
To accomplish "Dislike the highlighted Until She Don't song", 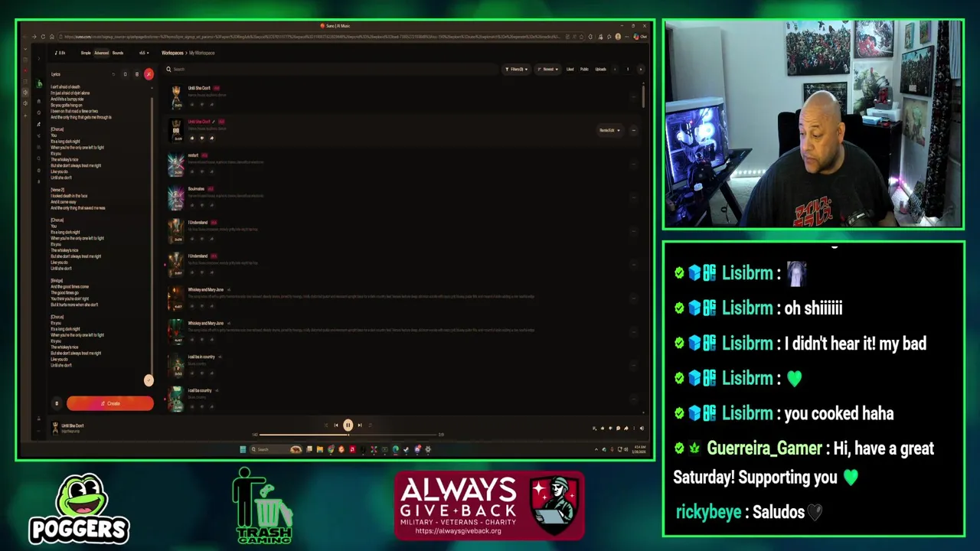I will point(202,138).
